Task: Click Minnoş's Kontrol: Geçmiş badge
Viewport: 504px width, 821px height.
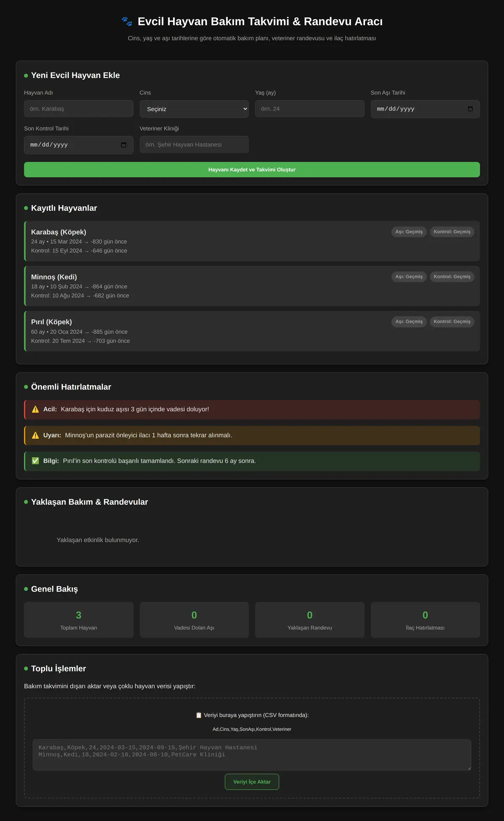Action: pos(452,277)
